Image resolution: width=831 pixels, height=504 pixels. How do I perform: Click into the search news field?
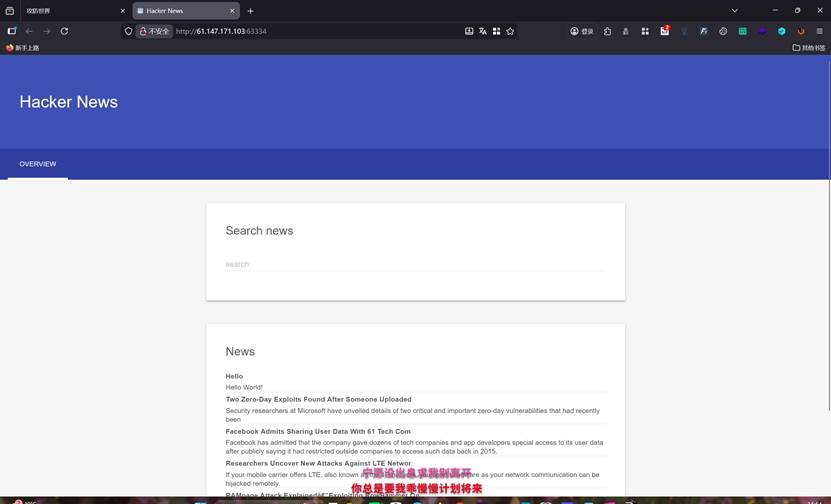[x=415, y=264]
